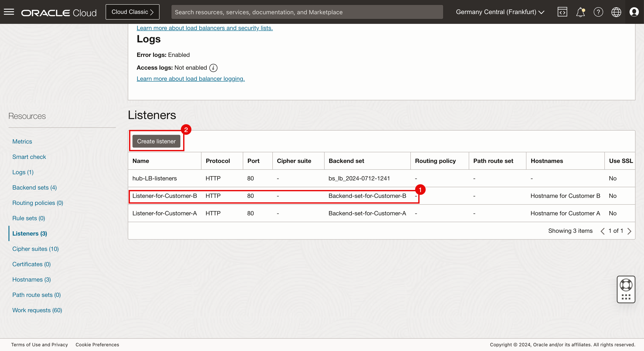
Task: Open the hamburger navigation menu
Action: (9, 12)
